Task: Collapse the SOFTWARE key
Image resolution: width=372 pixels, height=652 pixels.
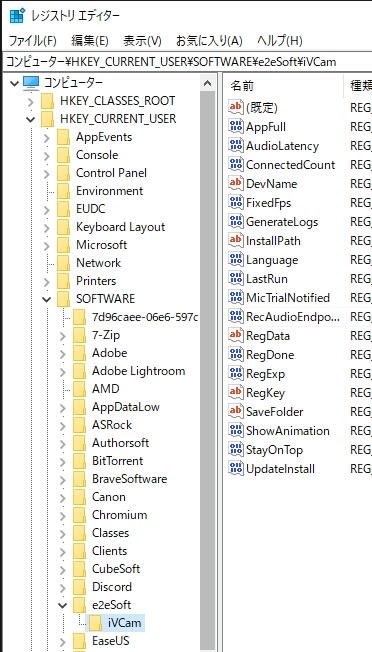Action: tap(47, 299)
